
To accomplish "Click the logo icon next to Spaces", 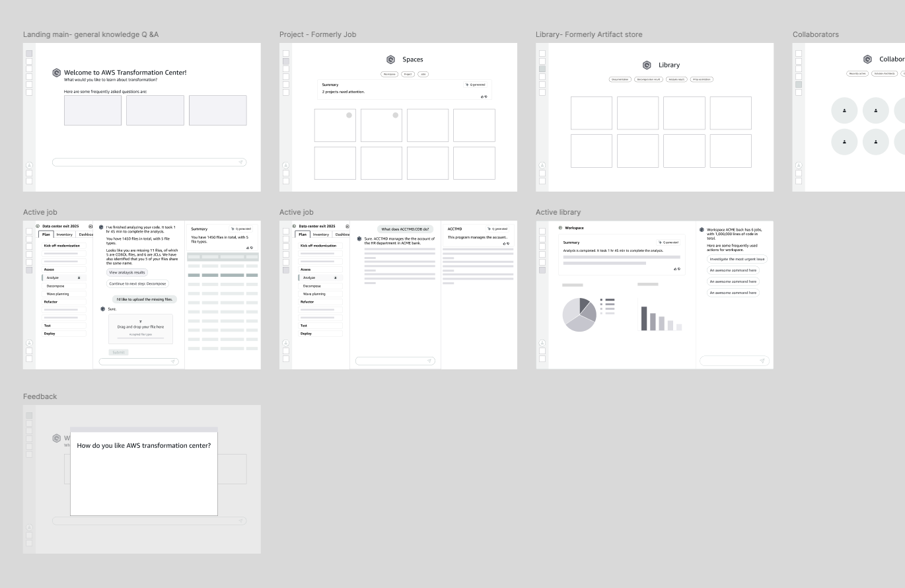I will click(x=390, y=59).
